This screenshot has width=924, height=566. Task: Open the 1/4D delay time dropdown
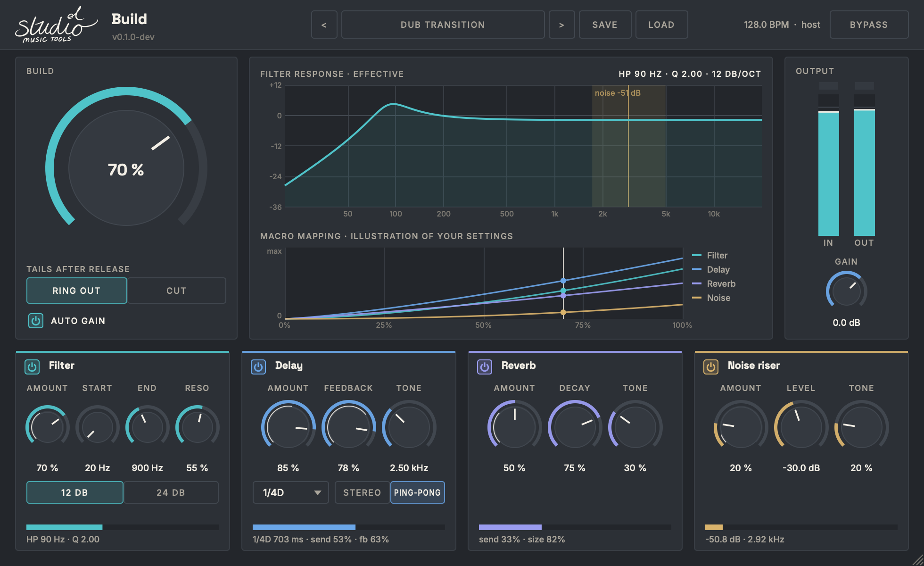click(291, 492)
